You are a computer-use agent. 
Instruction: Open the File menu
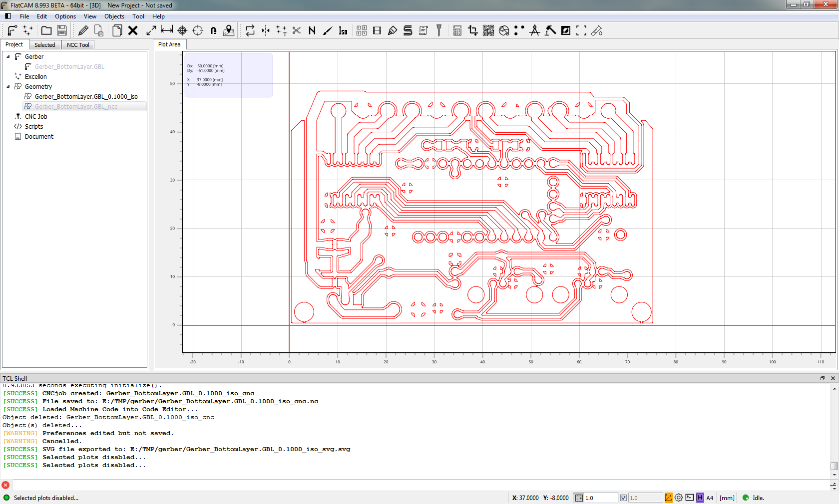coord(24,16)
